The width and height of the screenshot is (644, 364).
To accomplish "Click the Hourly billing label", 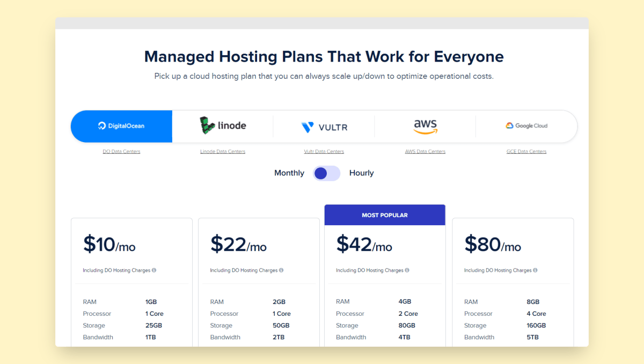I will (x=361, y=173).
